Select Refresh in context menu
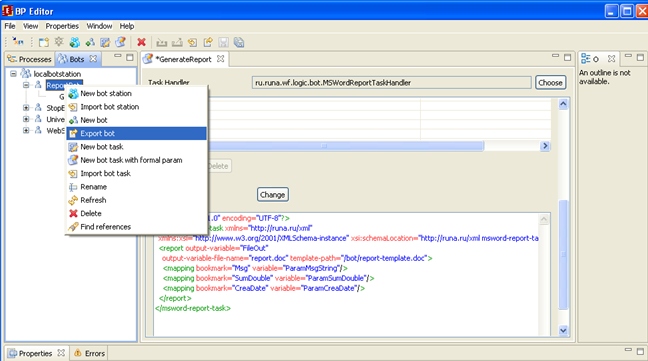This screenshot has width=648, height=361. click(x=136, y=200)
